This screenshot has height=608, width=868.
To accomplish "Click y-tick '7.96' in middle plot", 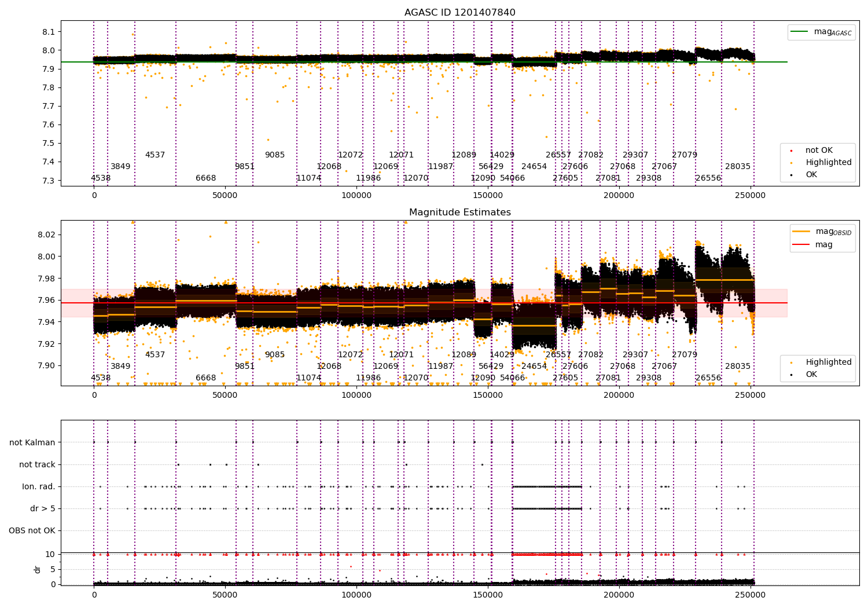I will click(x=47, y=301).
